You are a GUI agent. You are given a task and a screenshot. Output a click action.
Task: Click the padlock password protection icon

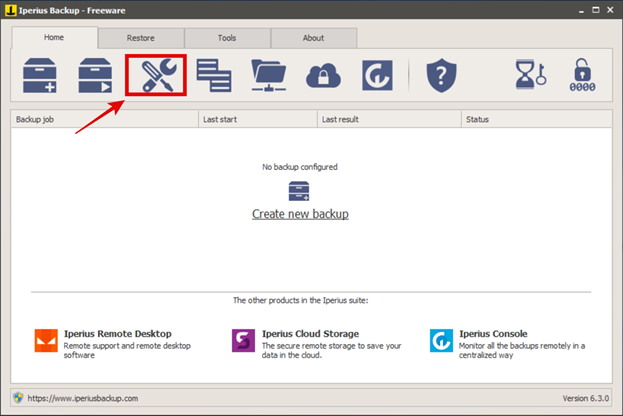point(582,75)
